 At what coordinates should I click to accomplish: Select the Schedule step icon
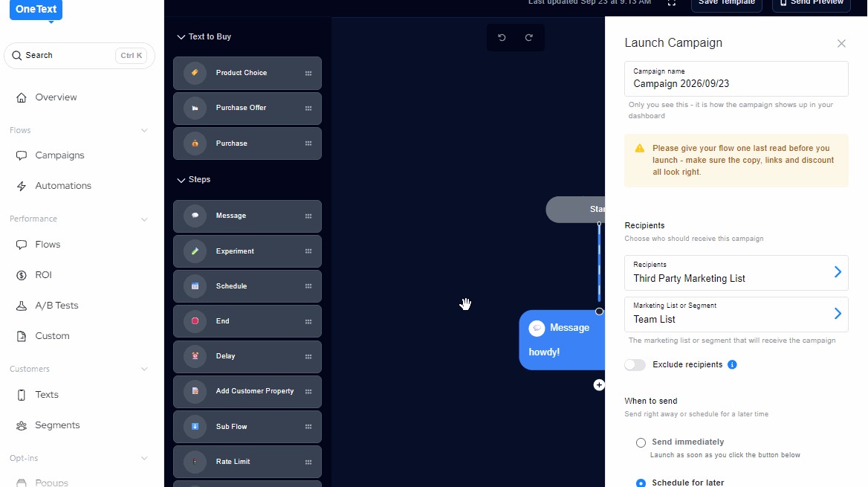click(195, 286)
